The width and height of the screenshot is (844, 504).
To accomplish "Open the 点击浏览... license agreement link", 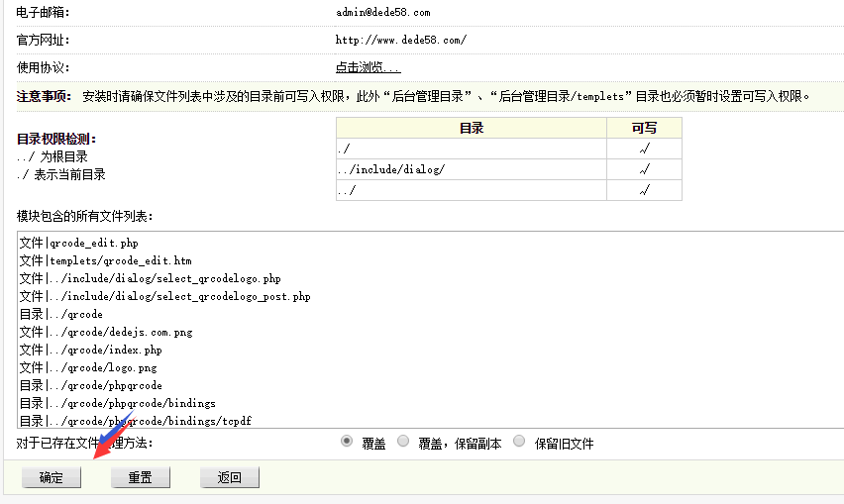I will pyautogui.click(x=368, y=68).
